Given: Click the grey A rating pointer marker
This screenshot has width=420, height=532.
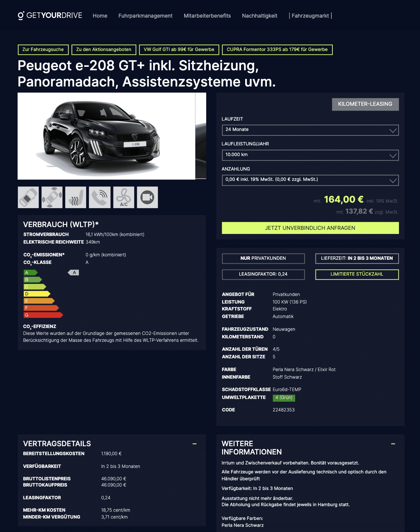Looking at the screenshot, I should 73,273.
